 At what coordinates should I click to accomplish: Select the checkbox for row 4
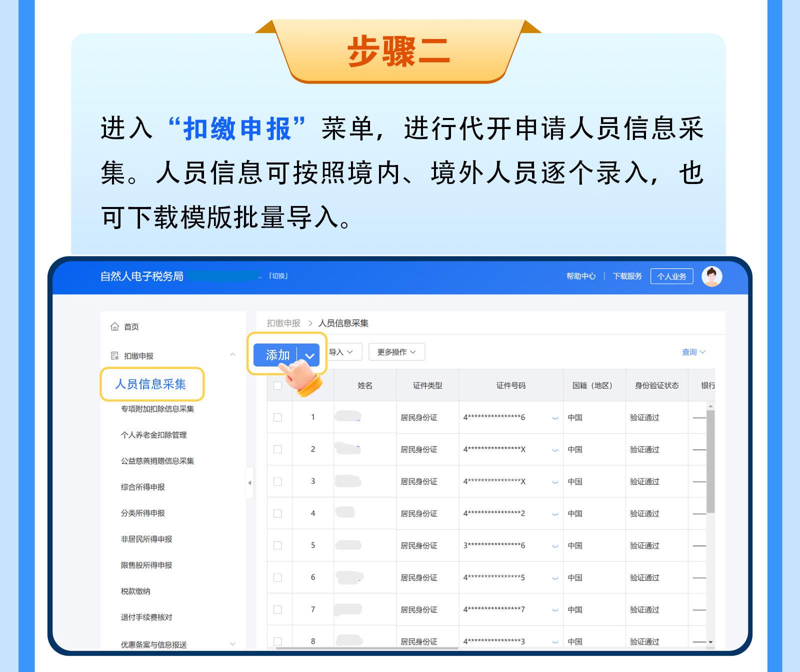pyautogui.click(x=277, y=513)
